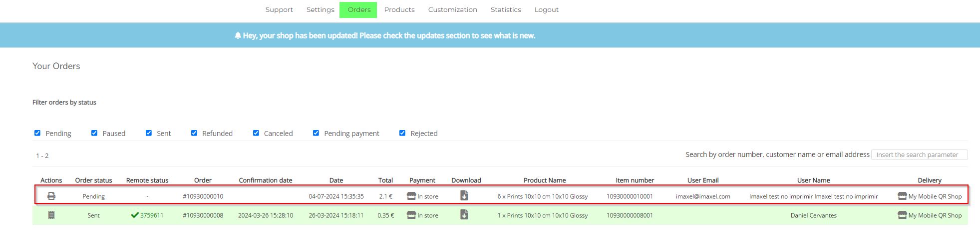
Task: Uncheck the Pending payment filter
Action: [316, 133]
